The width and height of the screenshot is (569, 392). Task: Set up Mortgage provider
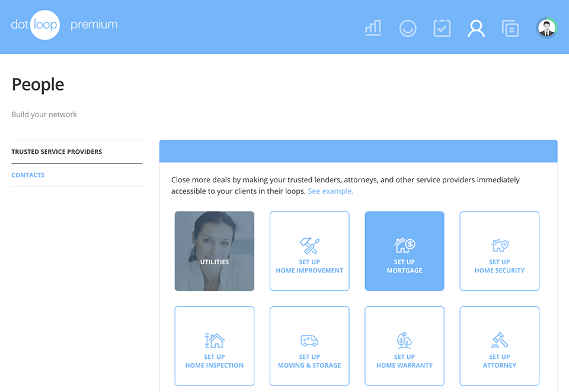coord(404,251)
